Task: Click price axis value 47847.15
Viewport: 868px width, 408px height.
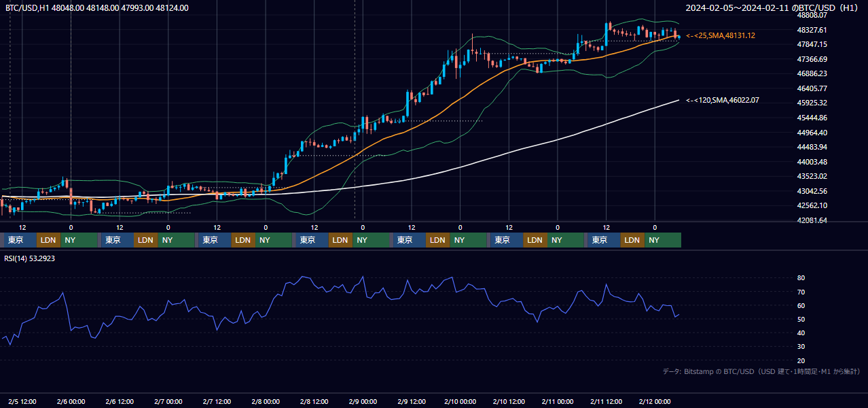Action: (812, 44)
